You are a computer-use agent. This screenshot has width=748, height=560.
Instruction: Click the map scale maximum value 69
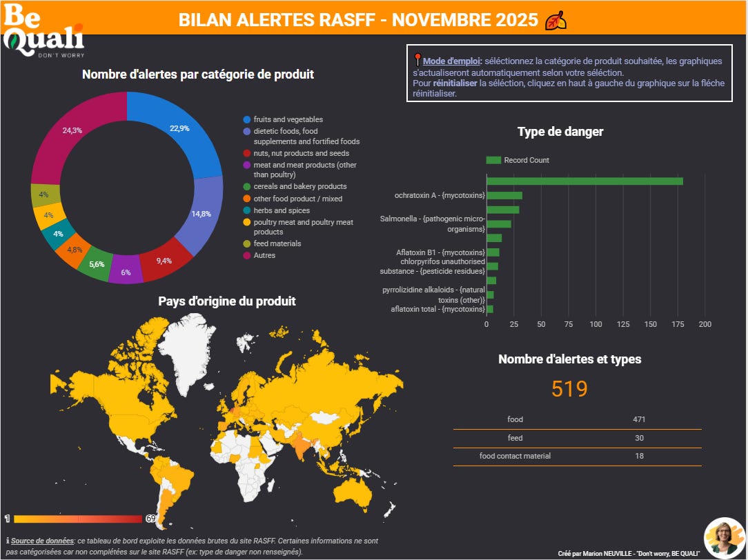[x=150, y=519]
